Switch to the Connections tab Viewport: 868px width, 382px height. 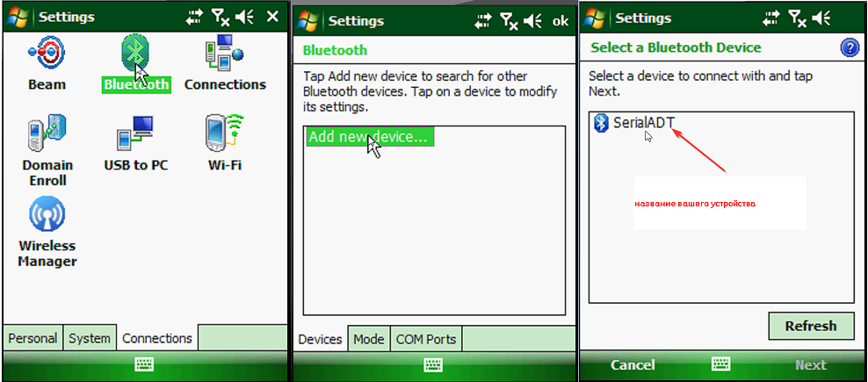(157, 338)
